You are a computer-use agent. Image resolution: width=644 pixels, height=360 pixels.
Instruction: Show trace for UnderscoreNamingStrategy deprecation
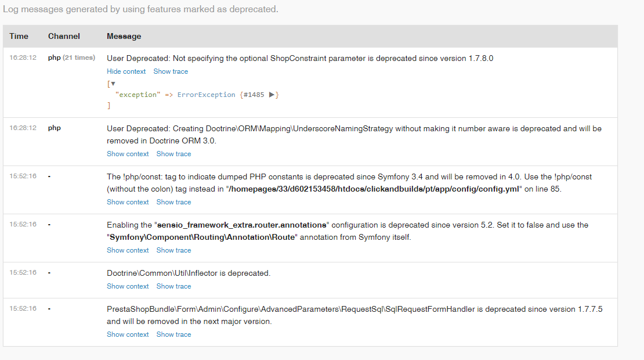(x=173, y=154)
